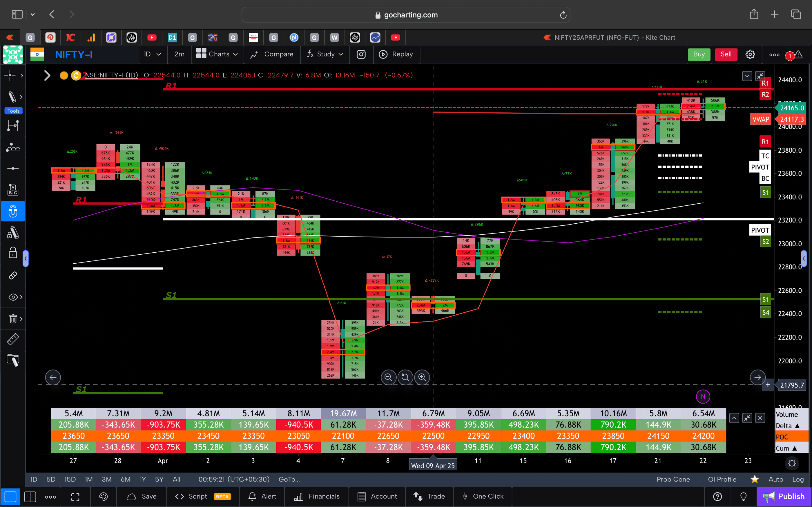
Task: Click the zoom-in magnifier on the chart
Action: point(422,377)
